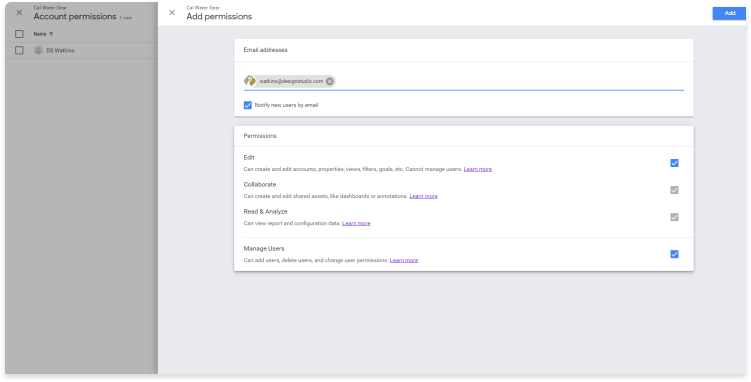
Task: Remove watkins@designstudio.com email chip
Action: point(330,81)
